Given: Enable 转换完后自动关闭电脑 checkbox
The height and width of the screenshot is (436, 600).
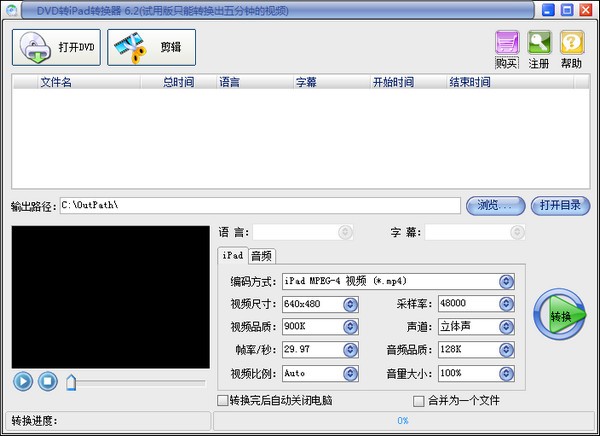Looking at the screenshot, I should click(222, 400).
